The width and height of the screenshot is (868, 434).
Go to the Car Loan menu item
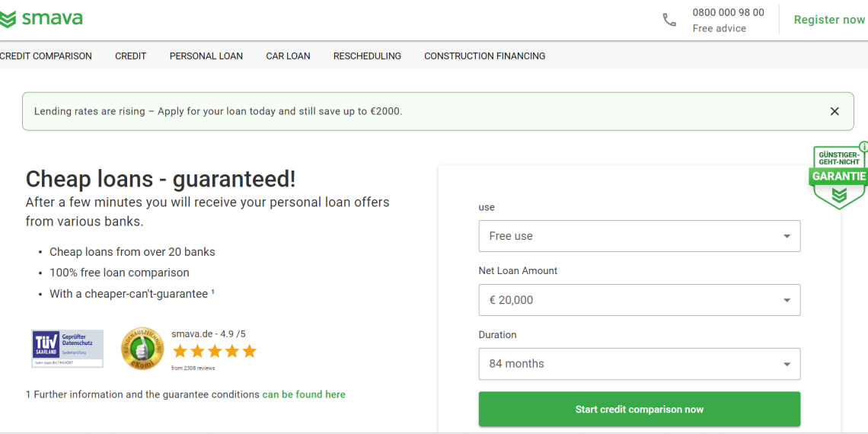click(288, 56)
